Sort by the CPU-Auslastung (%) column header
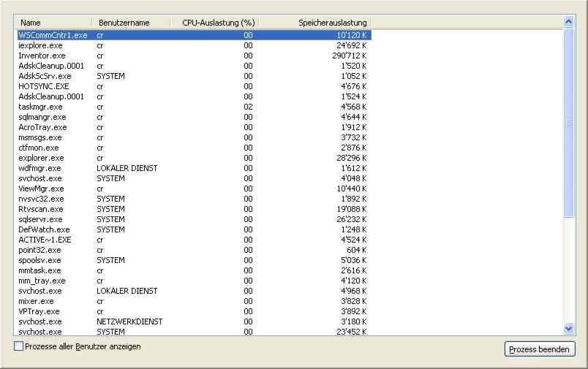Image resolution: width=588 pixels, height=369 pixels. 215,23
